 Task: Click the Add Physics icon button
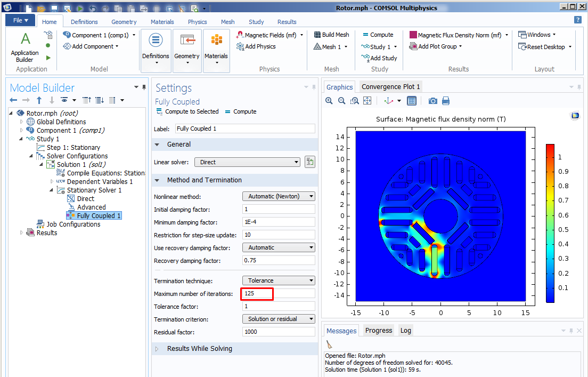[256, 46]
